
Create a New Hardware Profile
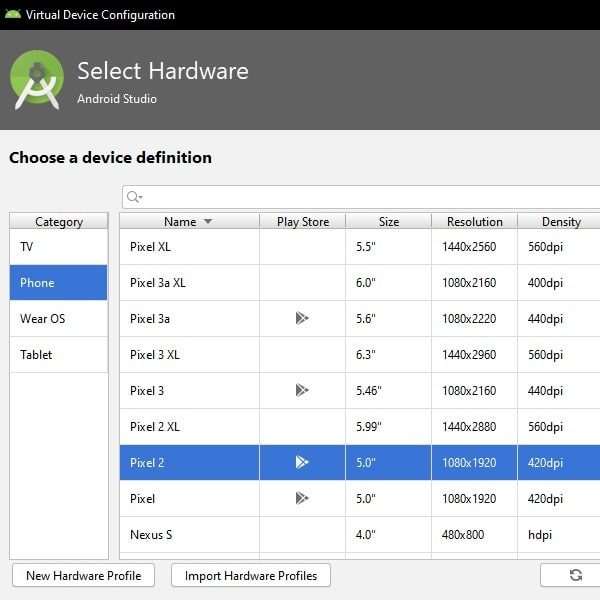(x=83, y=575)
